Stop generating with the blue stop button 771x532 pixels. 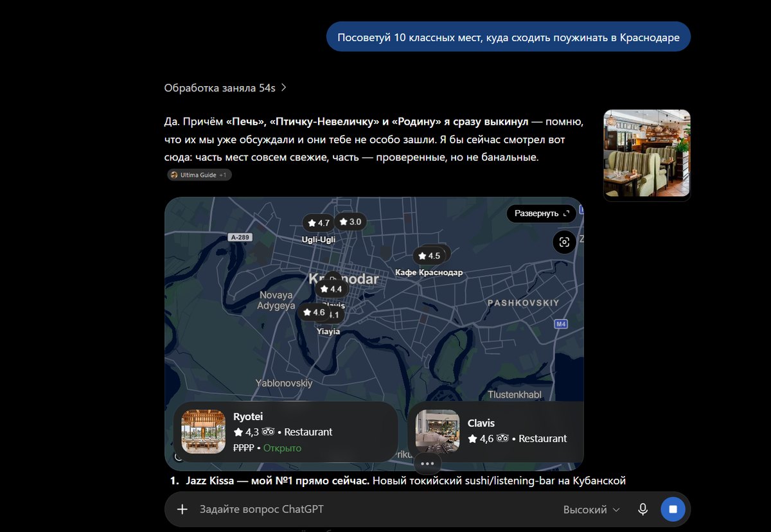(x=673, y=510)
